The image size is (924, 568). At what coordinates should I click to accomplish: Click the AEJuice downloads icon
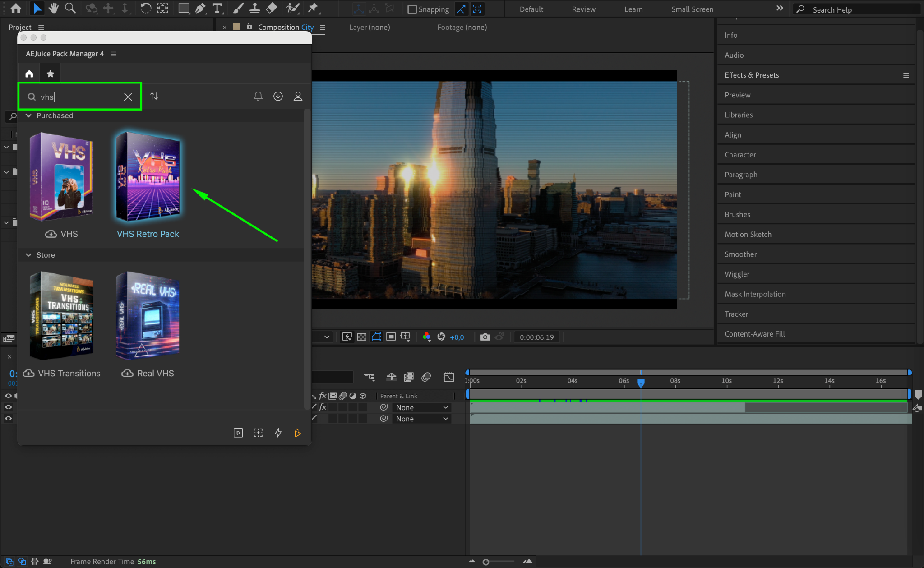(x=278, y=96)
